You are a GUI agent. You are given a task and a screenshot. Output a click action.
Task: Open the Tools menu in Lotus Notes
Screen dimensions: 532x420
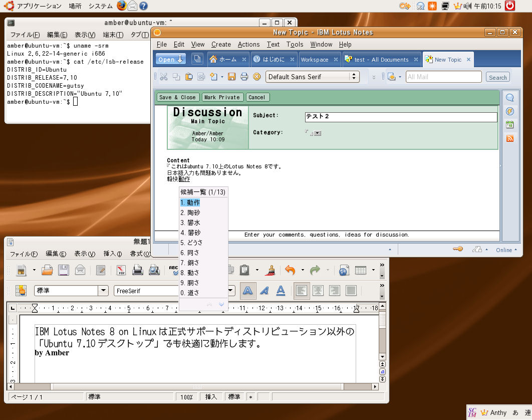tap(295, 45)
